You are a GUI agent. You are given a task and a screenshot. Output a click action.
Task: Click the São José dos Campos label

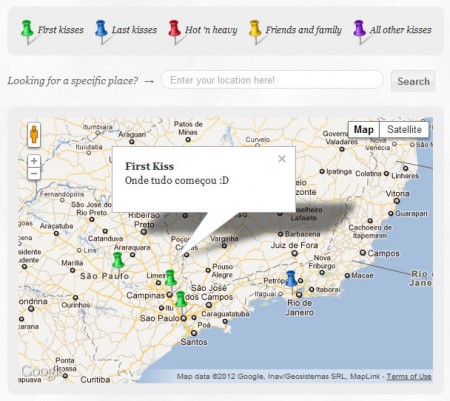209,292
